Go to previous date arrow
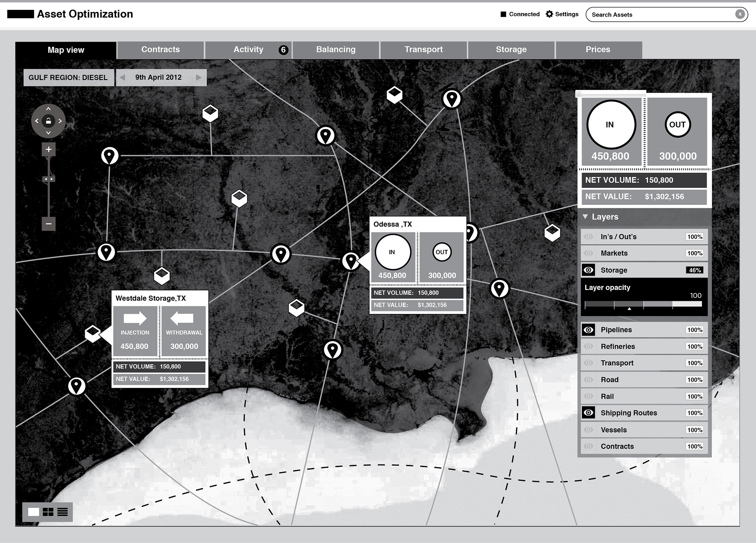This screenshot has width=756, height=543. (122, 77)
